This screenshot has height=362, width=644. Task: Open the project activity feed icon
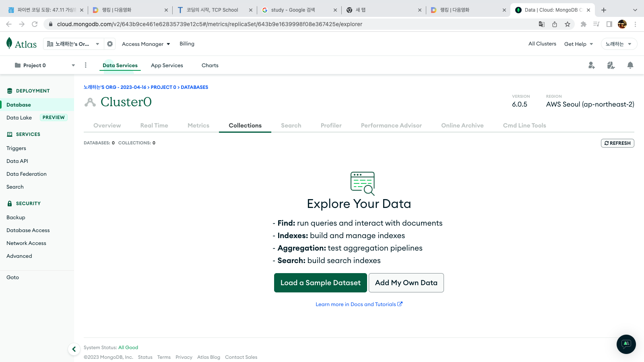(611, 65)
